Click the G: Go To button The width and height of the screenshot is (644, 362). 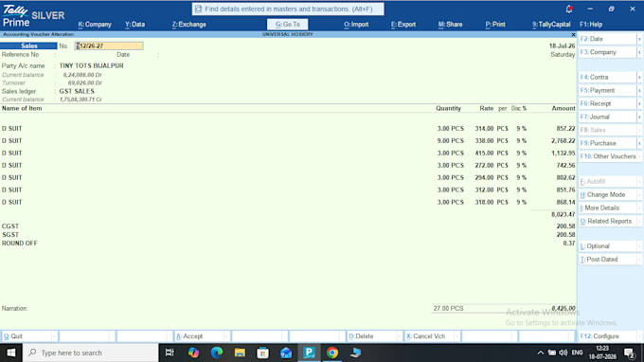click(288, 25)
